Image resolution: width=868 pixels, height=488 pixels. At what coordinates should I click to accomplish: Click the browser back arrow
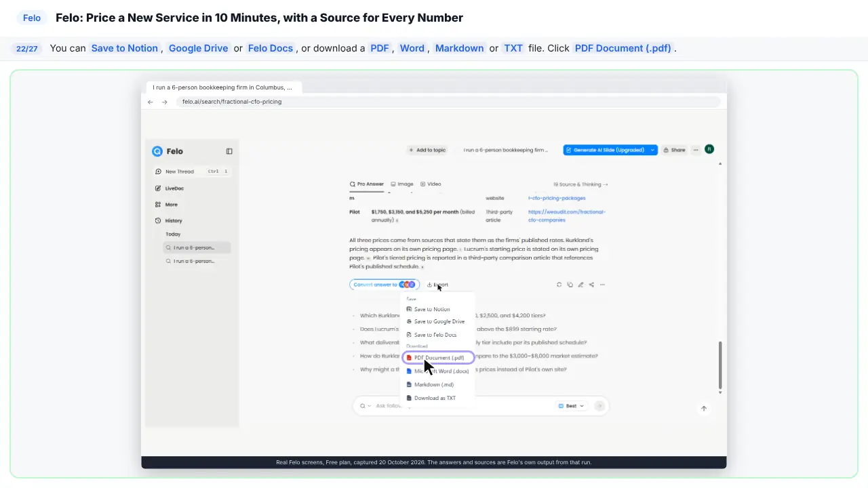click(x=151, y=102)
